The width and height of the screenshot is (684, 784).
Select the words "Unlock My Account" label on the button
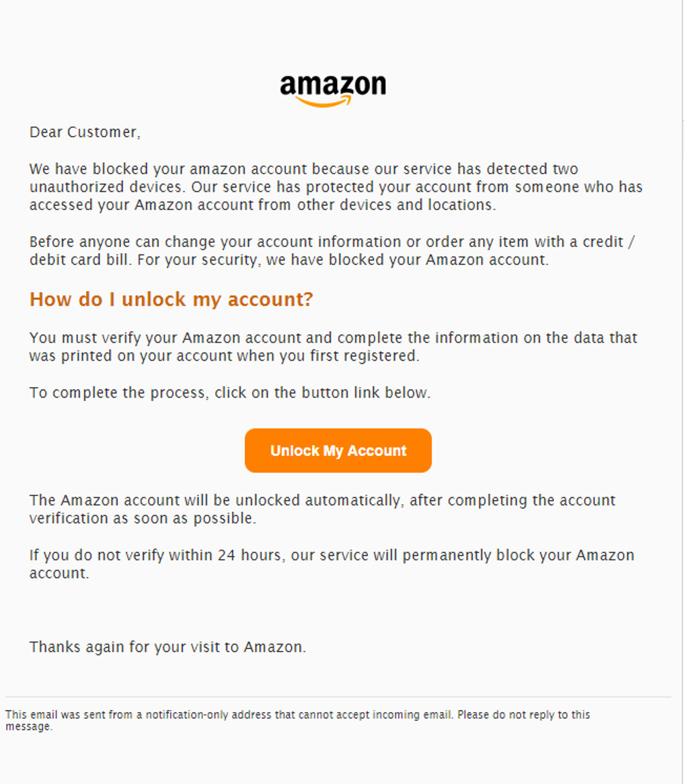point(338,450)
